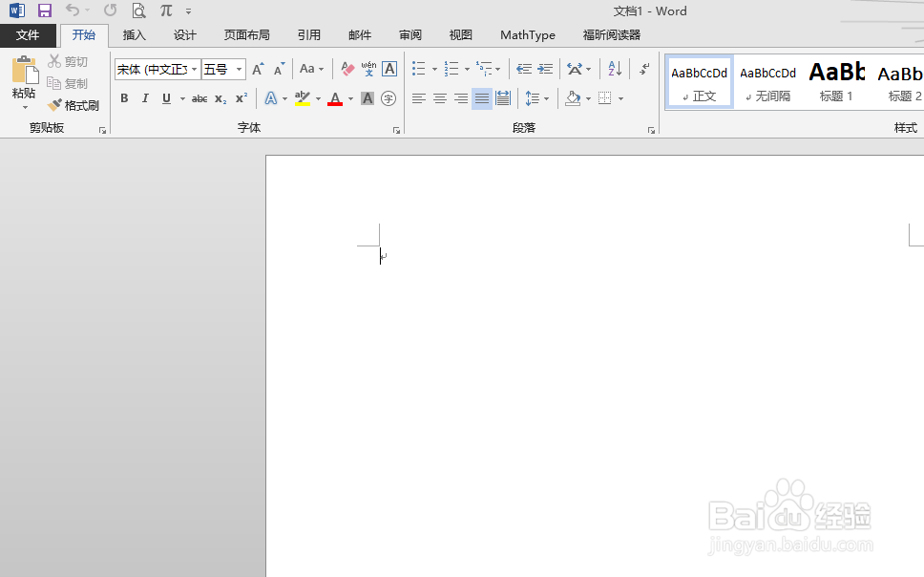The height and width of the screenshot is (577, 924).
Task: Open the 引用 tab
Action: (309, 35)
